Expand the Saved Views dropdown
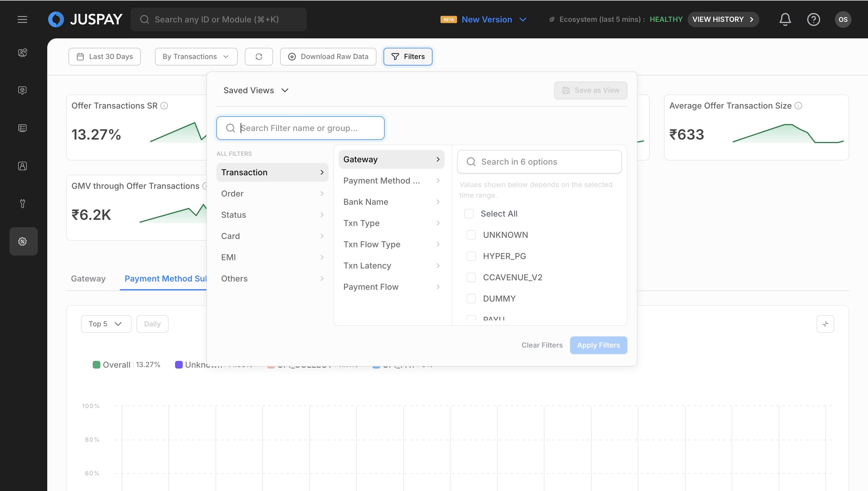Screen dimensions: 868x491 coord(256,90)
